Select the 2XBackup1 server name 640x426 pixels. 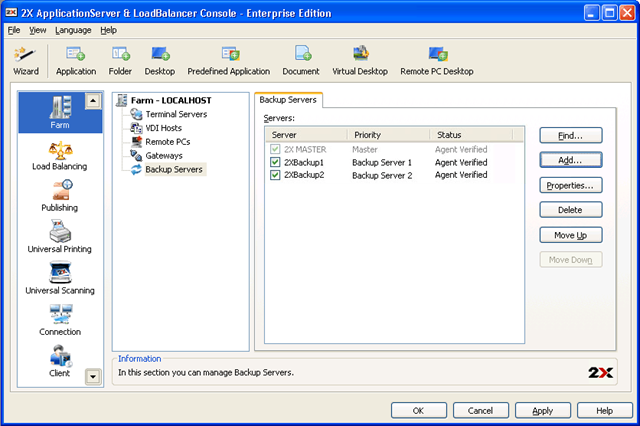tap(304, 162)
